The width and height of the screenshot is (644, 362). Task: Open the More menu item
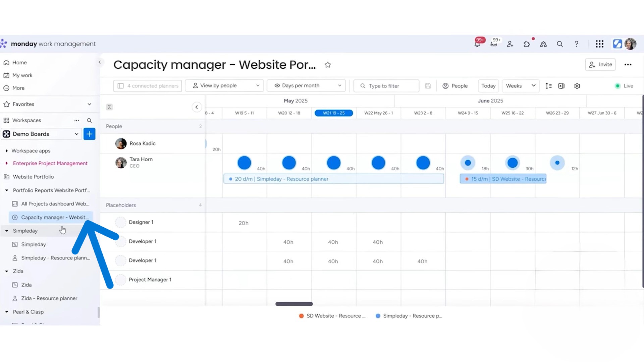tap(18, 88)
